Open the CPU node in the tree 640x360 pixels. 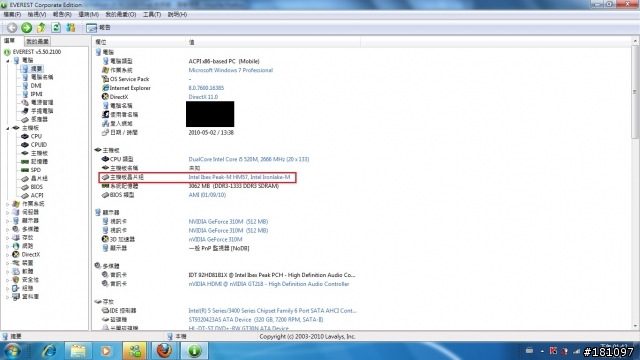(36, 136)
